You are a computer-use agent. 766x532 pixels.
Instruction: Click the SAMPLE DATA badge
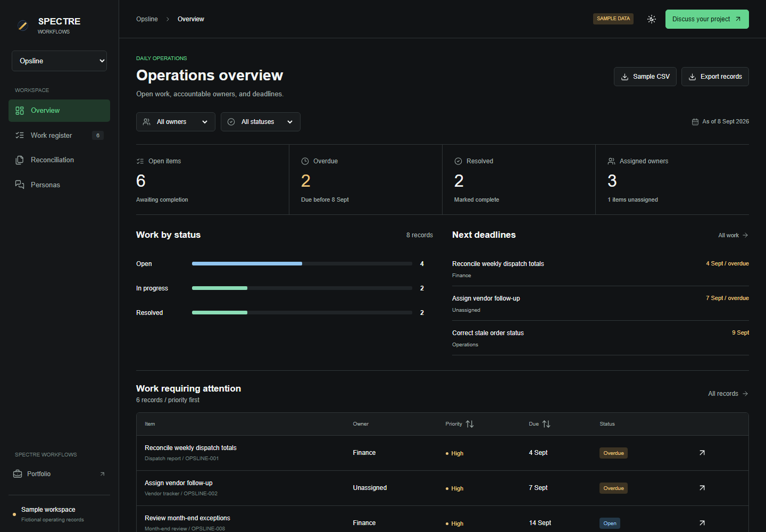[x=613, y=19]
